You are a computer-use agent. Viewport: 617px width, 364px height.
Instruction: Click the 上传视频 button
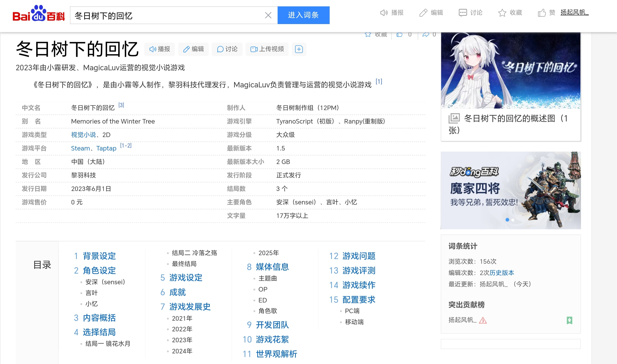tap(267, 49)
